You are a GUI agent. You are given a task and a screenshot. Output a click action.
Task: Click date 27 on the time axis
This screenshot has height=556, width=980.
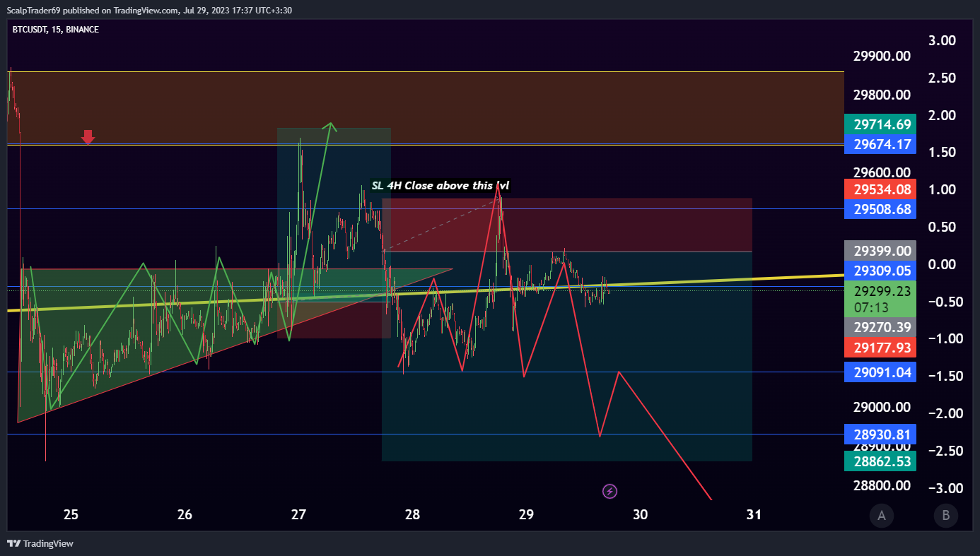pos(298,515)
